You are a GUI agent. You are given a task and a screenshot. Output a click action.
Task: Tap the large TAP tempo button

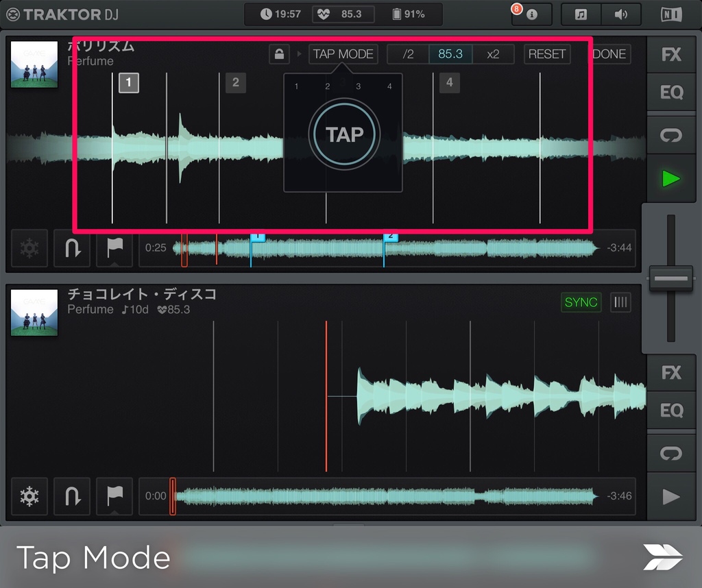tap(344, 134)
